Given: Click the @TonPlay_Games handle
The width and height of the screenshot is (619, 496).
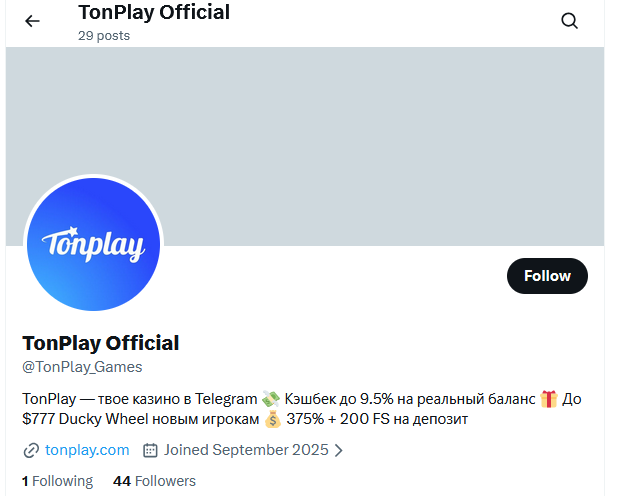Looking at the screenshot, I should coord(82,367).
